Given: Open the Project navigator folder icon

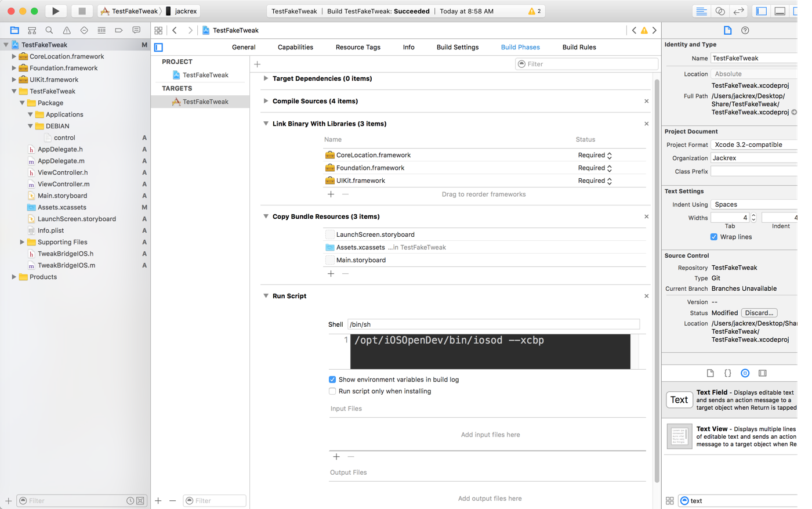Looking at the screenshot, I should tap(14, 30).
